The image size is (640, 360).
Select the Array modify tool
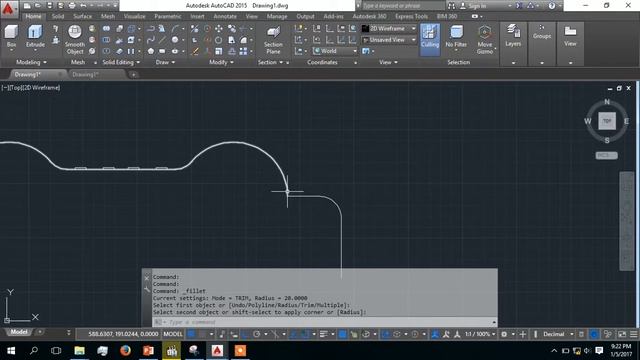point(243,51)
